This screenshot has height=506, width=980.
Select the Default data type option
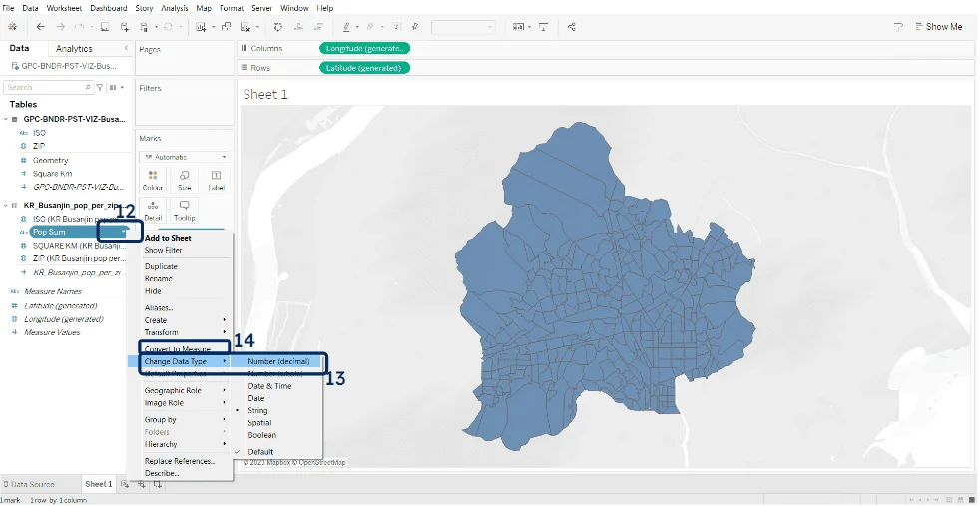pos(260,452)
